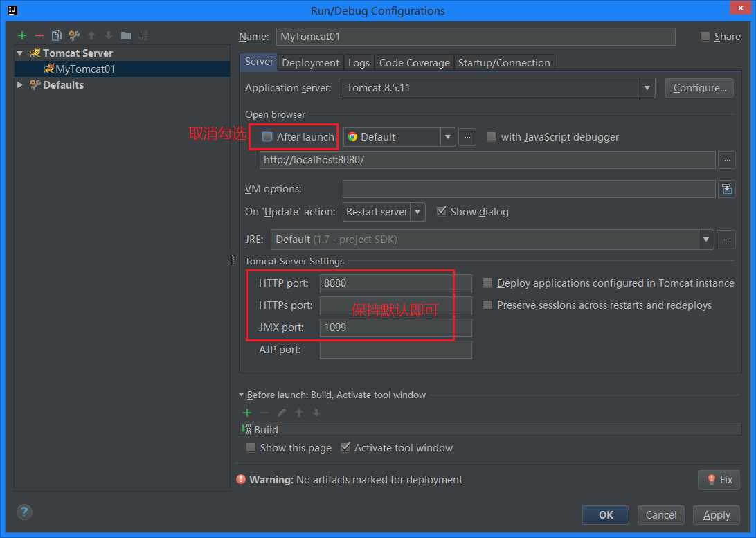Image resolution: width=756 pixels, height=538 pixels.
Task: Click the HTTP port field
Action: (396, 283)
